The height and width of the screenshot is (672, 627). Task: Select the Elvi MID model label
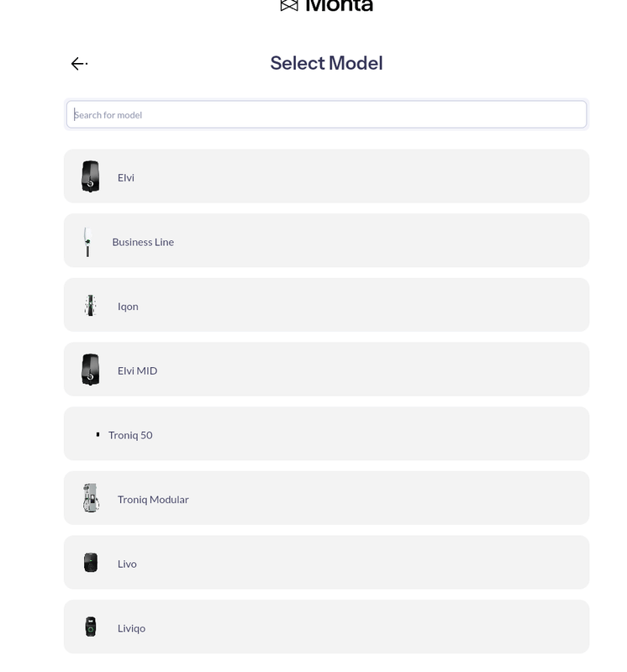click(137, 370)
